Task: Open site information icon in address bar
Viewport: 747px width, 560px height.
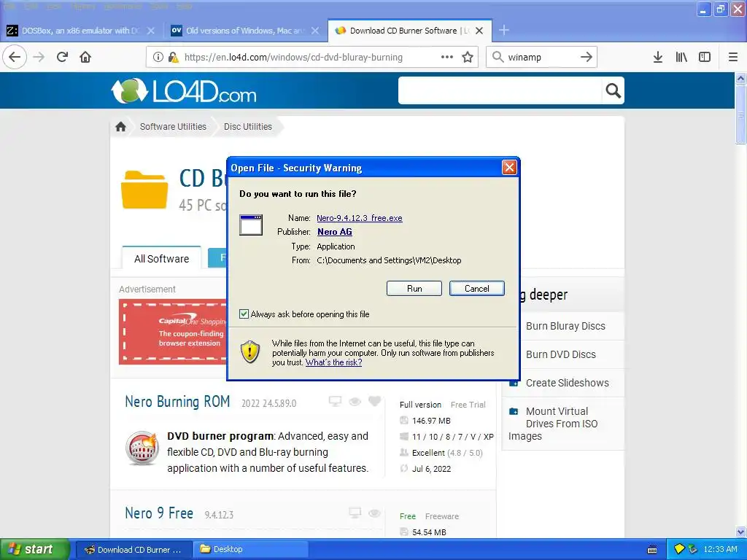Action: 158,57
